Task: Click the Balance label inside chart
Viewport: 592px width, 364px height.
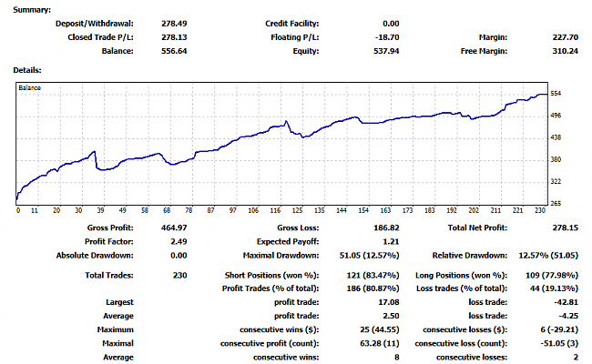Action: pos(29,87)
